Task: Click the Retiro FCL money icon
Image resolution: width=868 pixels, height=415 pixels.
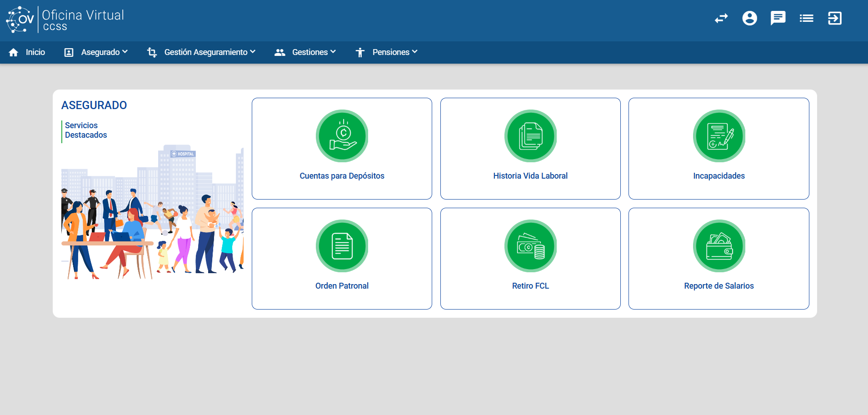Action: (x=530, y=246)
